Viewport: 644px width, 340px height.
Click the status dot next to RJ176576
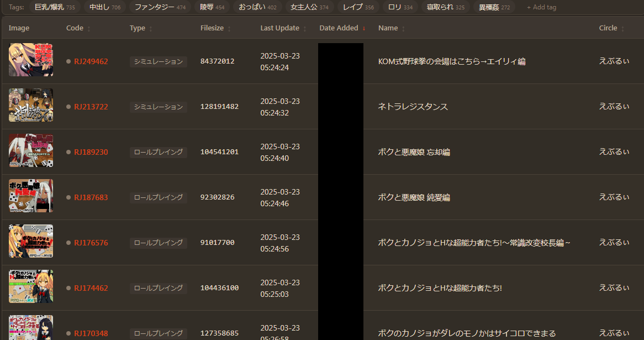(x=68, y=243)
